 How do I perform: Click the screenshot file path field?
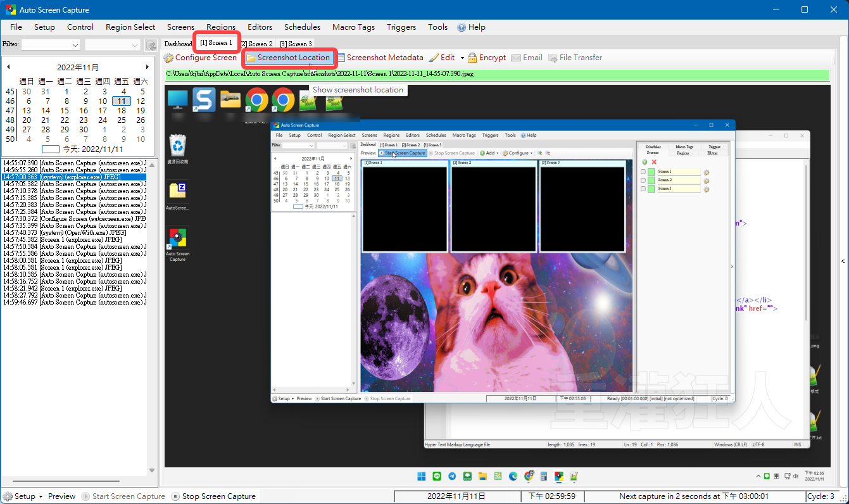point(496,74)
